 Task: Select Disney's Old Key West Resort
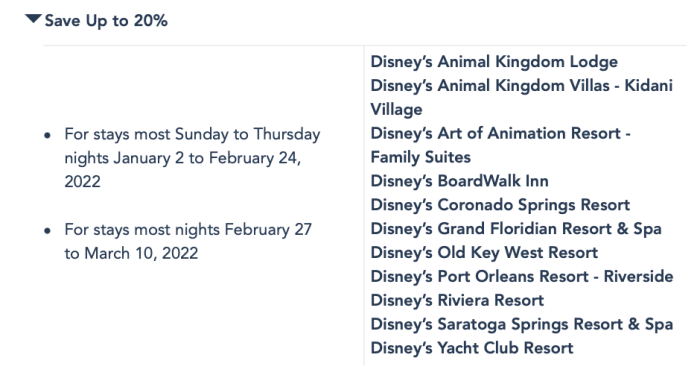(x=484, y=253)
